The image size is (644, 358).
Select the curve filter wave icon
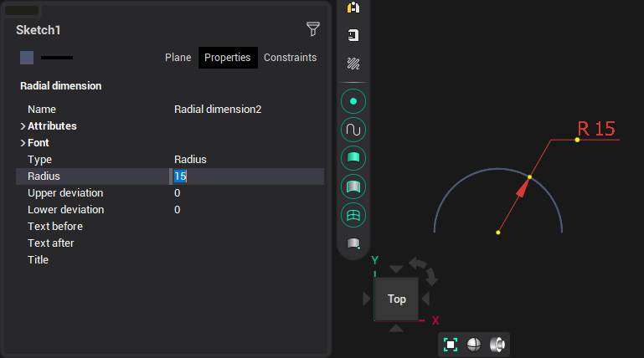[353, 130]
